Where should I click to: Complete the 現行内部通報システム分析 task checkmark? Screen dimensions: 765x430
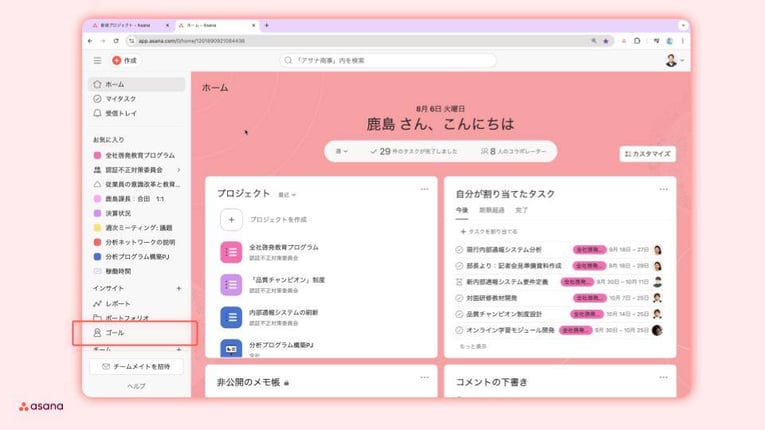[x=459, y=249]
